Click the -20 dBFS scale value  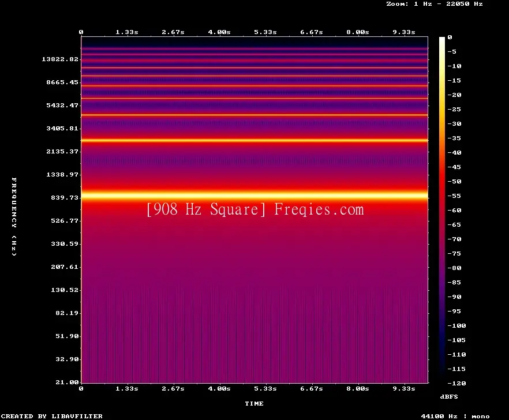pos(454,95)
